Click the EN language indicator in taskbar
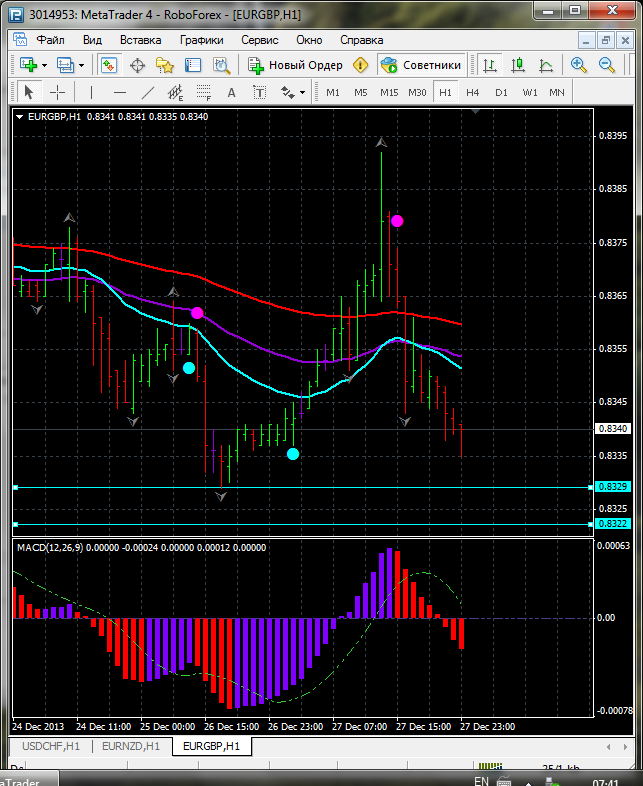643x786 pixels. tap(481, 780)
